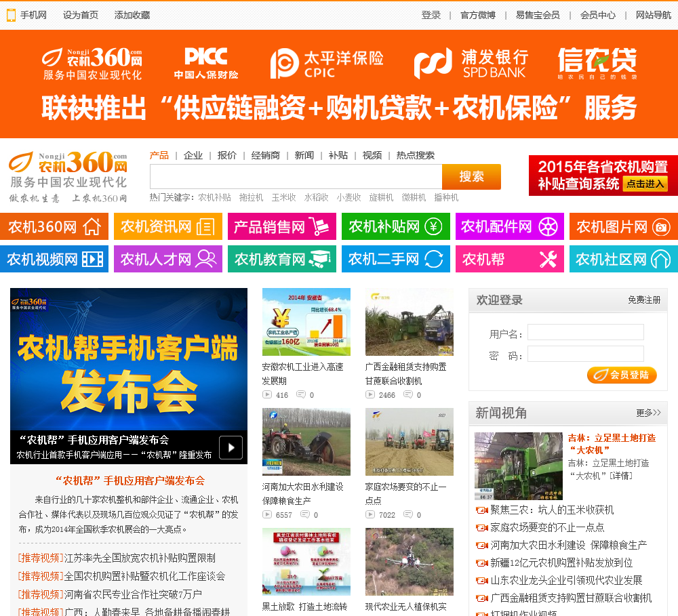The width and height of the screenshot is (678, 616).
Task: Open 网站导航 link
Action: (x=654, y=15)
